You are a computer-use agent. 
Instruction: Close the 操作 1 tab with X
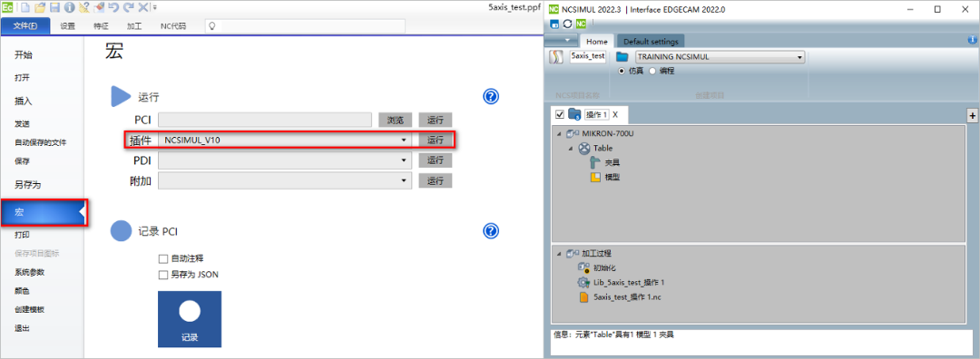tap(615, 115)
